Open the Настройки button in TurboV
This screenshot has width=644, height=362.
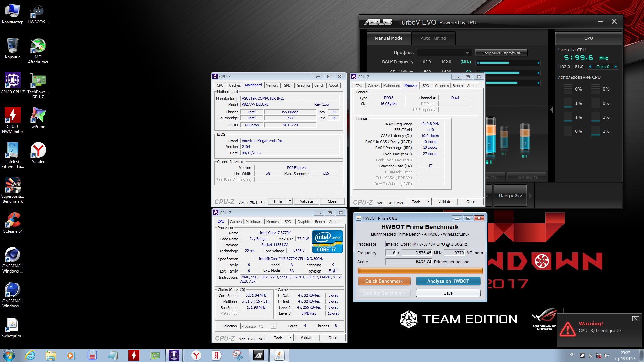510,196
